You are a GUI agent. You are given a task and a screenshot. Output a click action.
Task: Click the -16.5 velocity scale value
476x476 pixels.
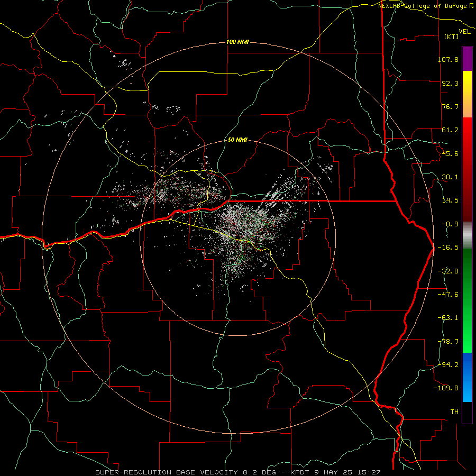[x=448, y=248]
